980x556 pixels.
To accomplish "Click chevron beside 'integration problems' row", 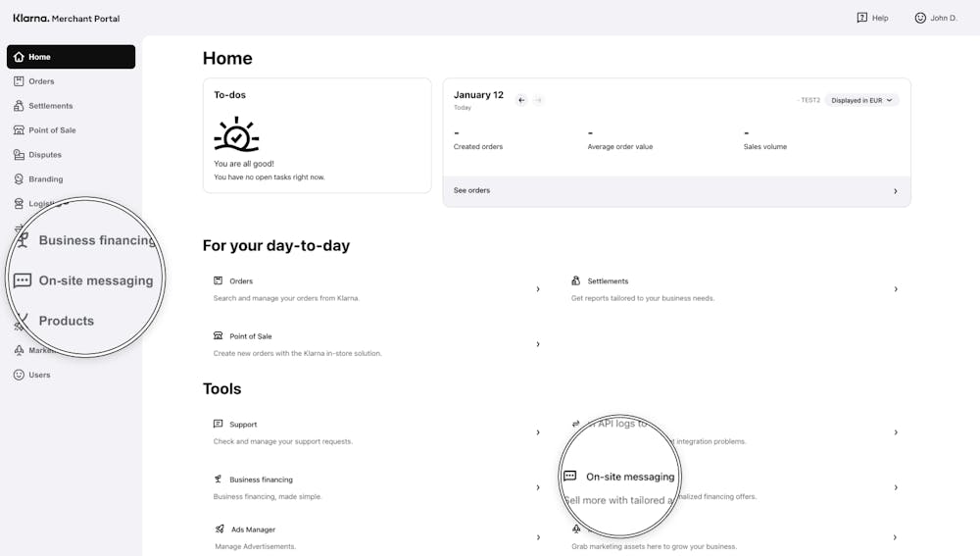I will (x=896, y=432).
